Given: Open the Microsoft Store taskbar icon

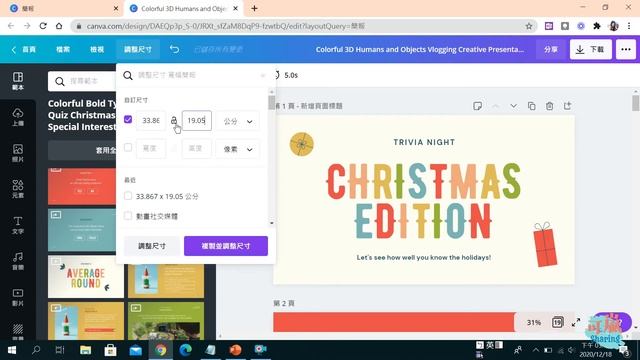Looking at the screenshot, I should (110, 350).
